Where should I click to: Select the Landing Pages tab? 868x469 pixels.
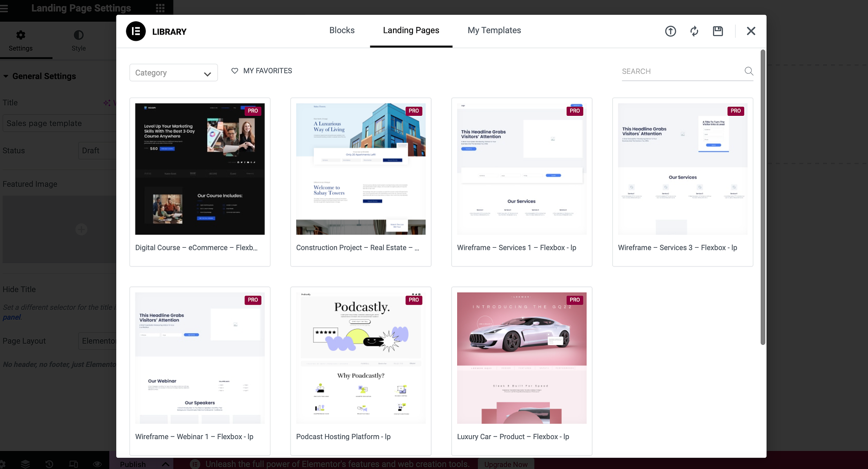point(411,30)
